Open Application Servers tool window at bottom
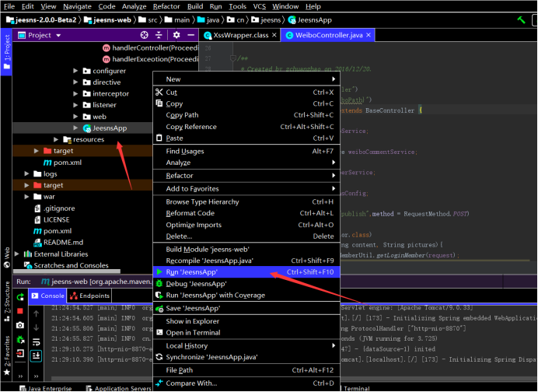This screenshot has height=392, width=538. 118,388
